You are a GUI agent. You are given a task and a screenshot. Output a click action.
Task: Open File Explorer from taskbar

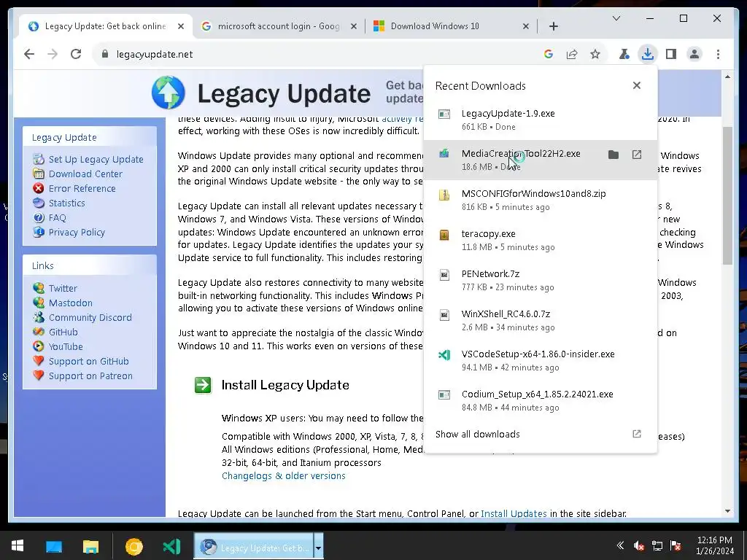[x=90, y=546]
